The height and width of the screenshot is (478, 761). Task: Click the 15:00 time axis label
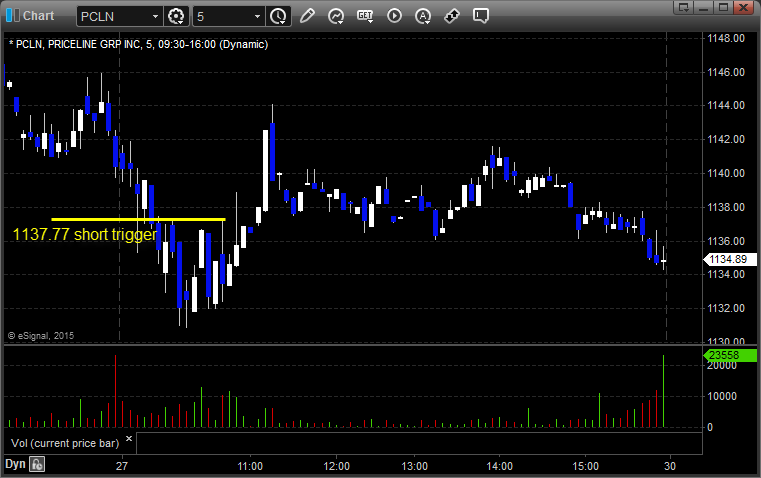tap(585, 466)
